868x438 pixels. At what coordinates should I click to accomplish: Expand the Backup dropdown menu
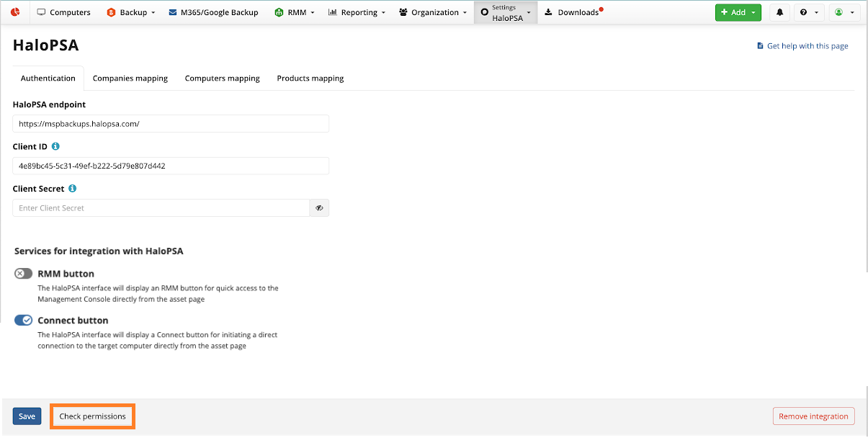point(131,12)
